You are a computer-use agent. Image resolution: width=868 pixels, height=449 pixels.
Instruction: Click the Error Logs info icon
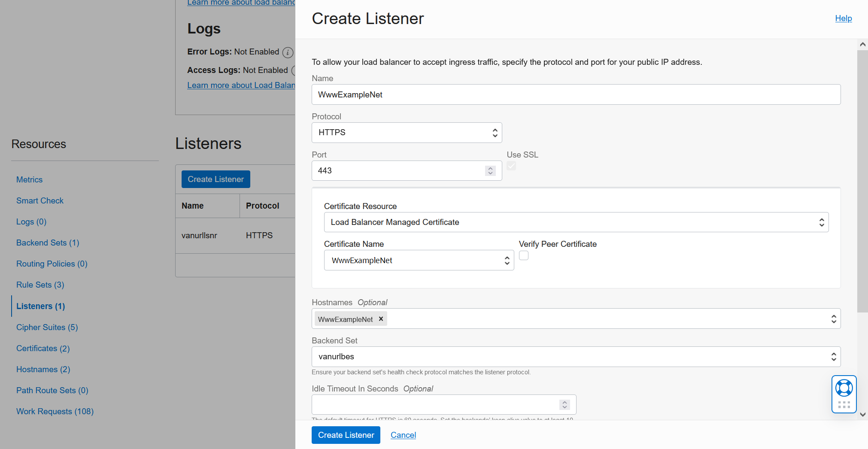pos(288,52)
